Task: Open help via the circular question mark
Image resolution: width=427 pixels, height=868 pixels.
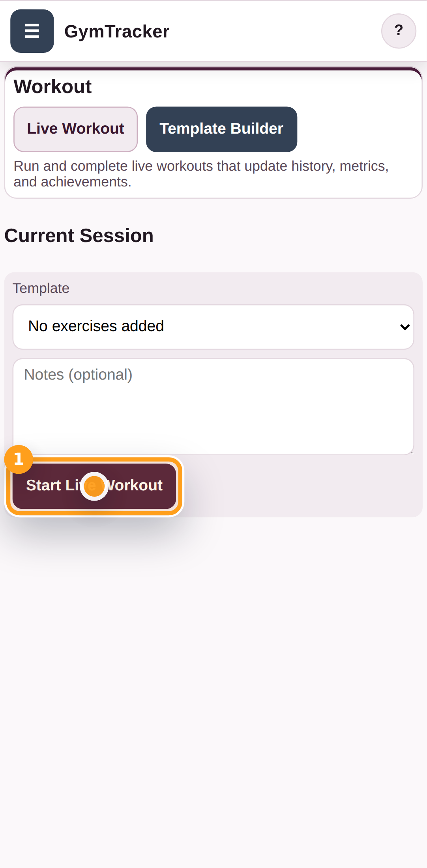Action: click(x=399, y=31)
